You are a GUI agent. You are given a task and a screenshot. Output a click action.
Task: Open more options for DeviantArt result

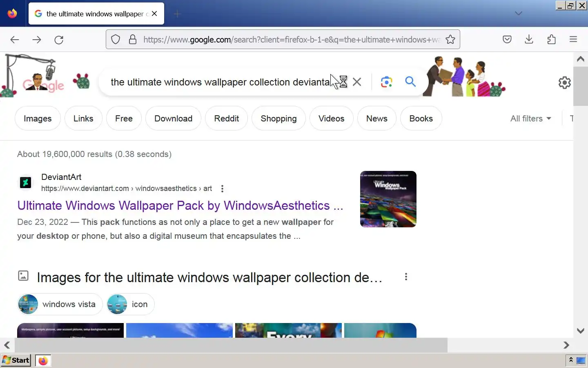pos(222,188)
